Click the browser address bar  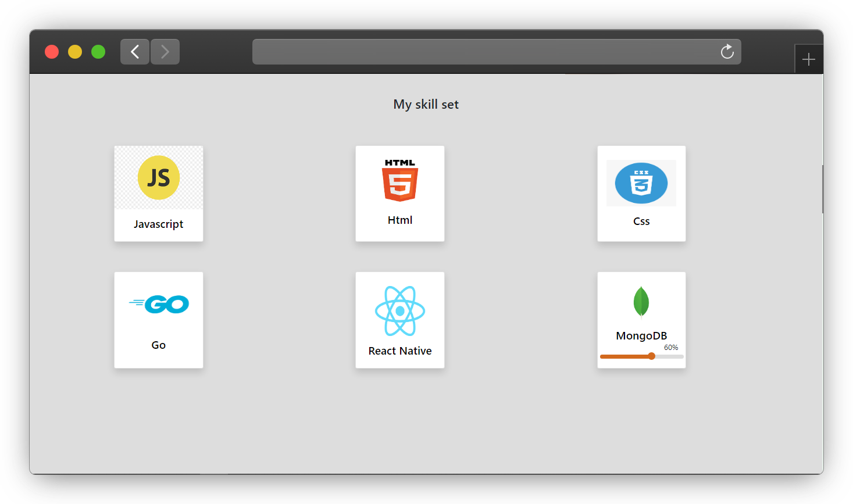(x=497, y=52)
